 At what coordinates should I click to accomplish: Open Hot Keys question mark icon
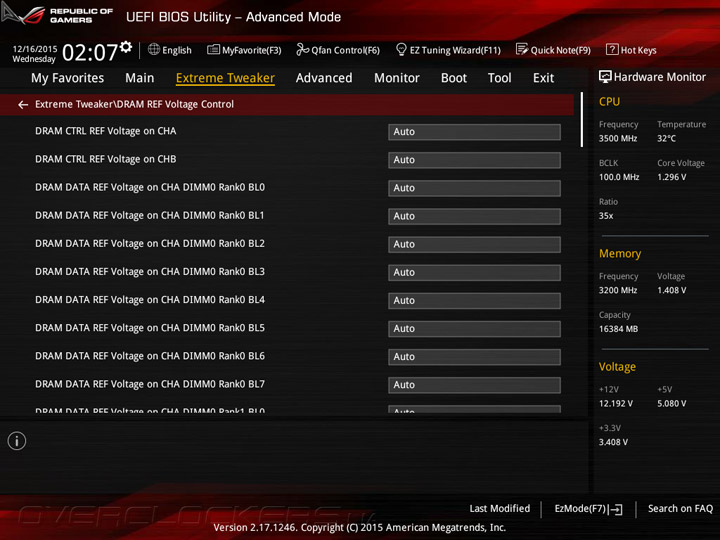(x=612, y=49)
